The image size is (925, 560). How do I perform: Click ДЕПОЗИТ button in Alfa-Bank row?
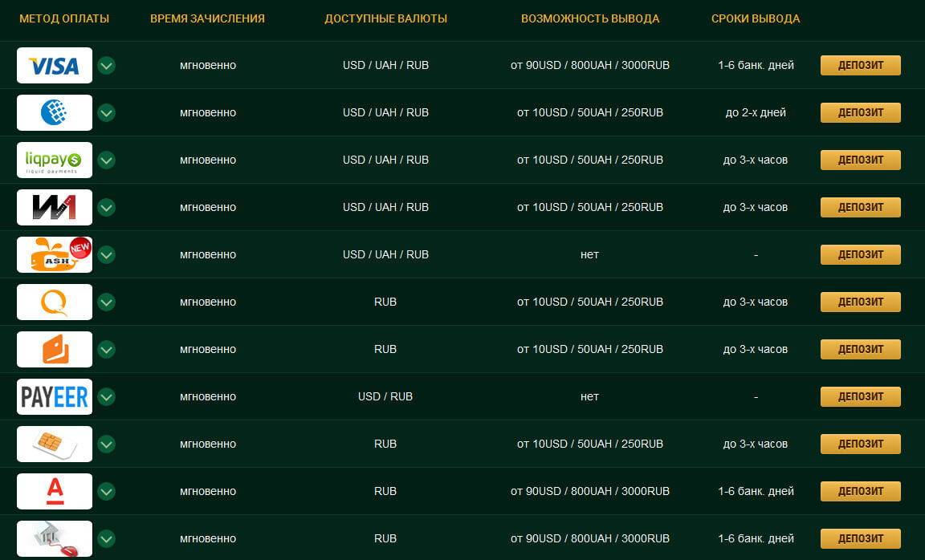pyautogui.click(x=860, y=491)
